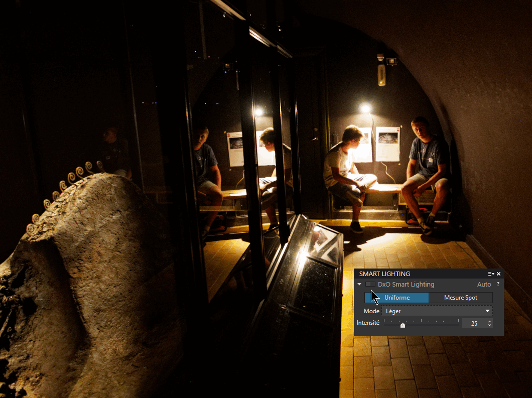Click the Intensité value field showing 25

tap(474, 323)
